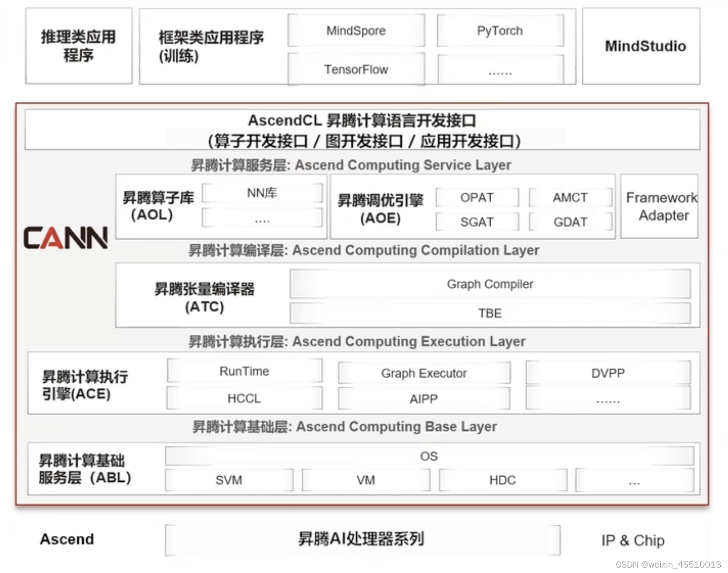Click the 昇腾调优引擎 (AOE) label
This screenshot has width=728, height=573.
point(380,209)
